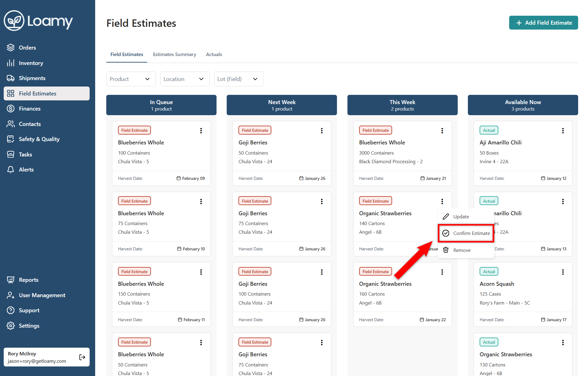The image size is (588, 376).
Task: Open the Lot (Field) dropdown
Action: (239, 79)
